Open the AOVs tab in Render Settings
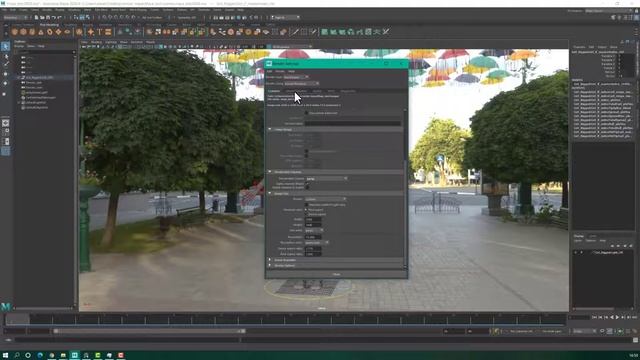This screenshot has width=640, height=360. pyautogui.click(x=331, y=91)
